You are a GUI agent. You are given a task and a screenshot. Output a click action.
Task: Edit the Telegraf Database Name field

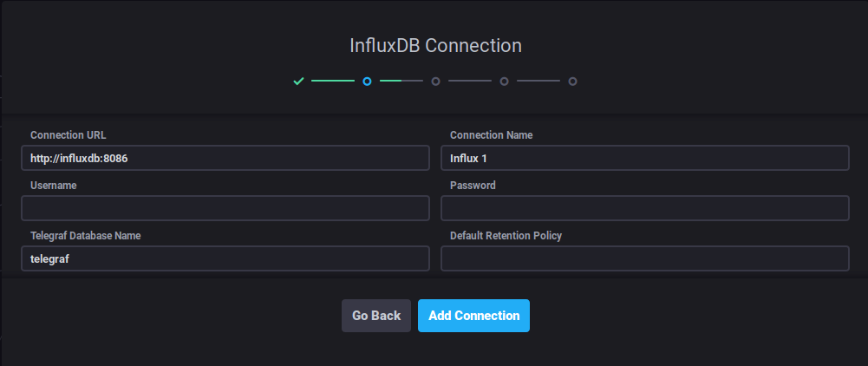[x=225, y=258]
